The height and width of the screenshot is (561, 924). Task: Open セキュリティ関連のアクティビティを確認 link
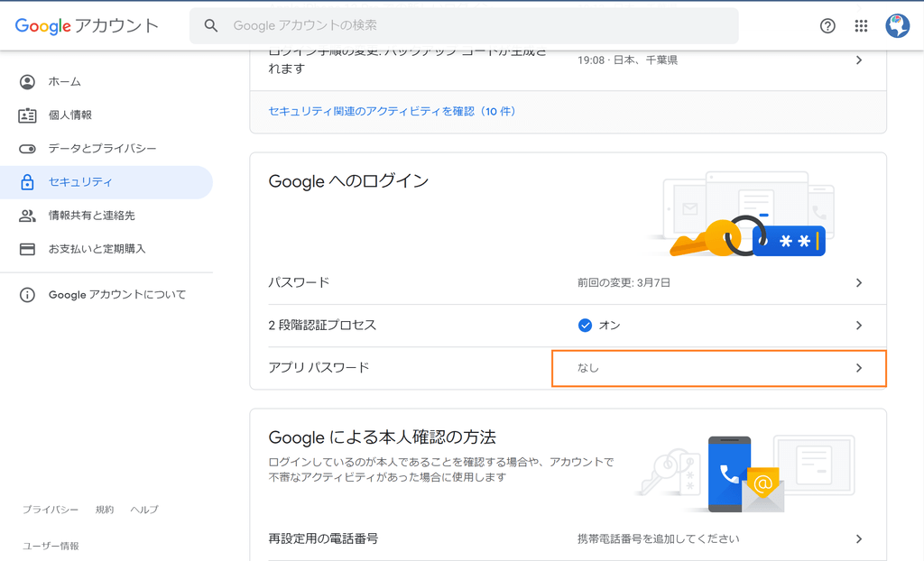(393, 111)
